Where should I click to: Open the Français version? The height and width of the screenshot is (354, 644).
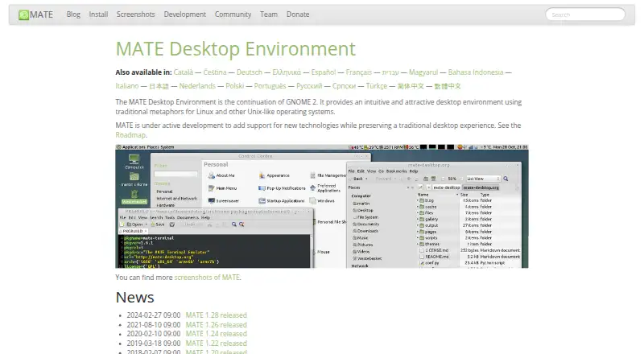coord(358,72)
